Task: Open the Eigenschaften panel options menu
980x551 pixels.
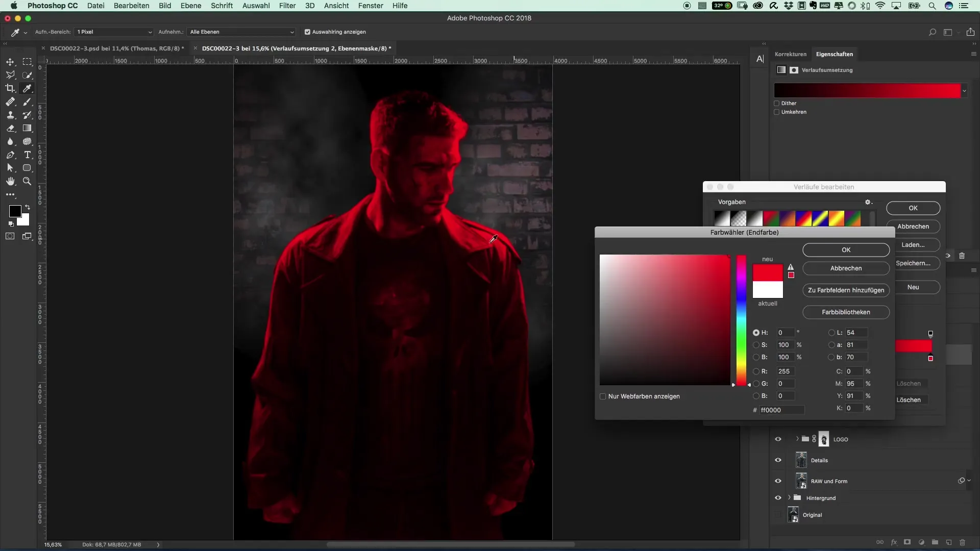Action: point(973,54)
